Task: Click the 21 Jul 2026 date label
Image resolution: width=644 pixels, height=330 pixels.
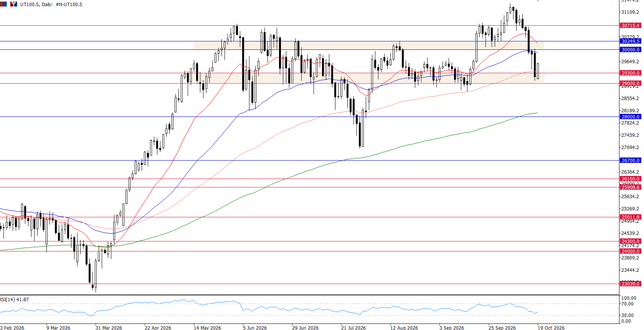Action: point(353,328)
